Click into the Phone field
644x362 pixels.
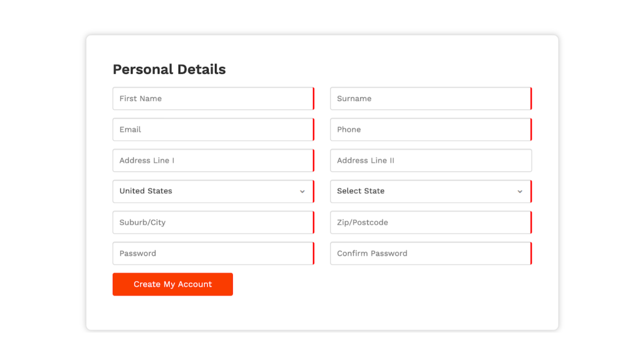point(431,129)
